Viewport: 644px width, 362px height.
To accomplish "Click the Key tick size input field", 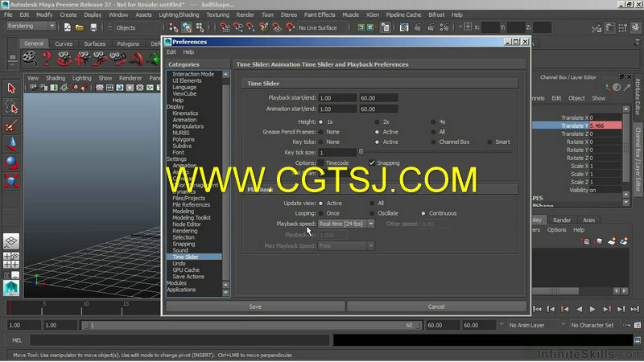I will click(x=337, y=153).
